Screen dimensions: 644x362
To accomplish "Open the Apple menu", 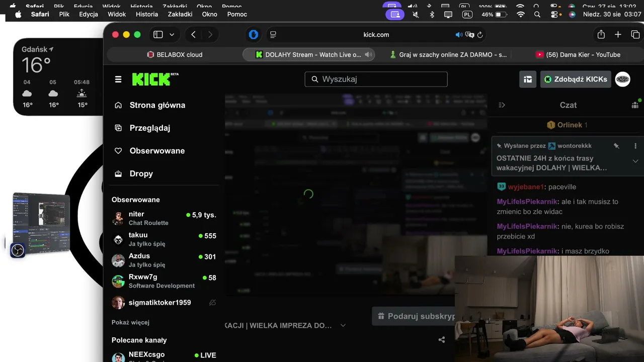I will tap(19, 15).
